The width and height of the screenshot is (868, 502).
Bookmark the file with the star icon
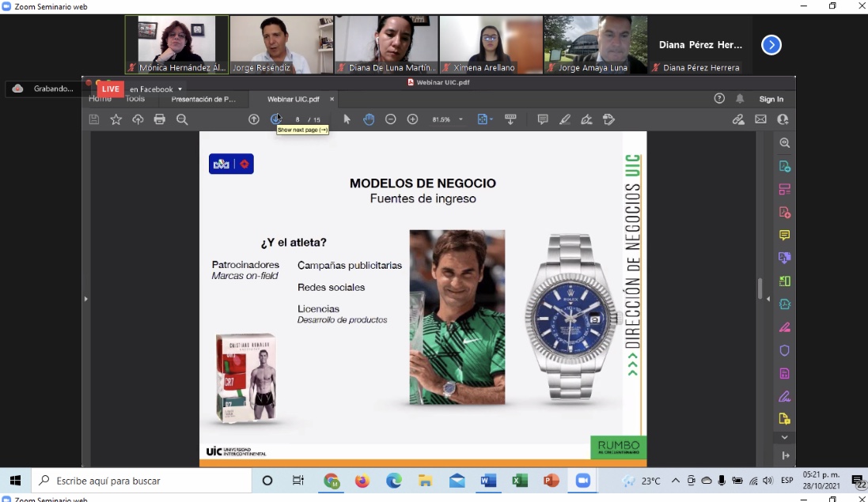pos(116,119)
